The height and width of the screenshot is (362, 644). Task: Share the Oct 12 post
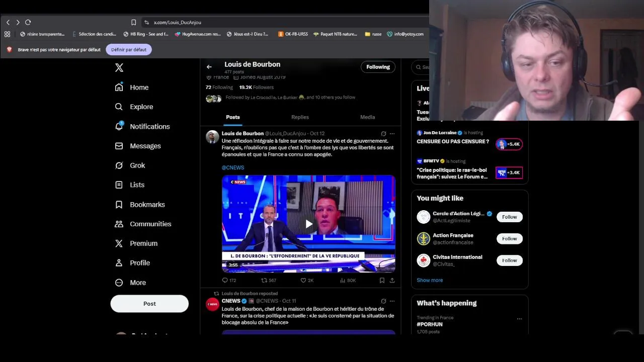392,280
